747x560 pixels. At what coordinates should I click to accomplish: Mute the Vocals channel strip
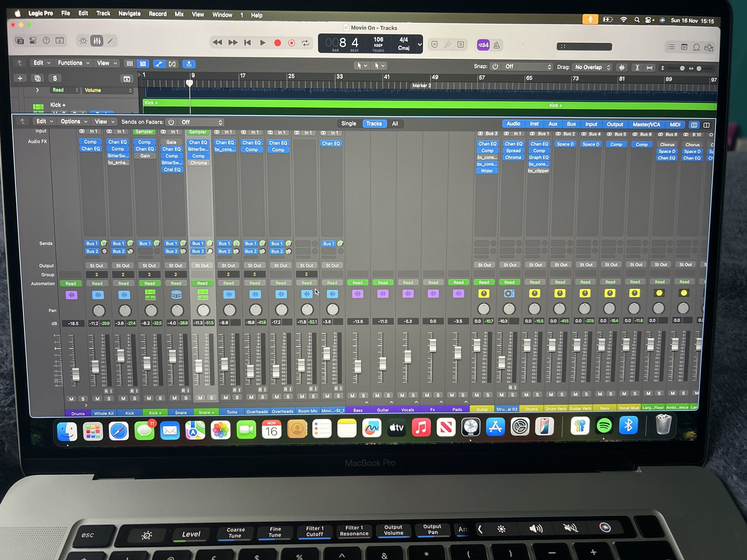click(x=402, y=395)
